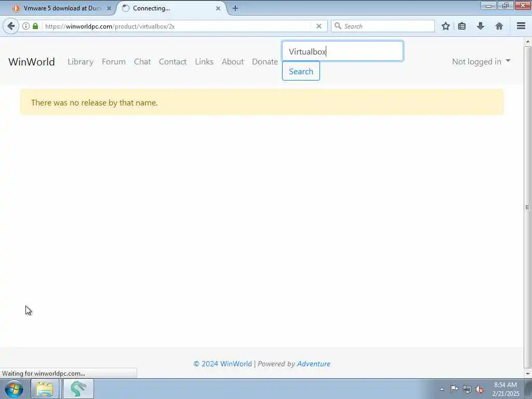Click the WinWorld site logo text
The image size is (532, 399).
(32, 62)
